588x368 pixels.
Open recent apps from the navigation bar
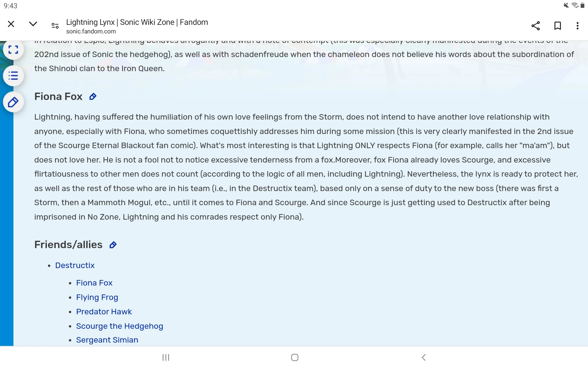(x=166, y=357)
